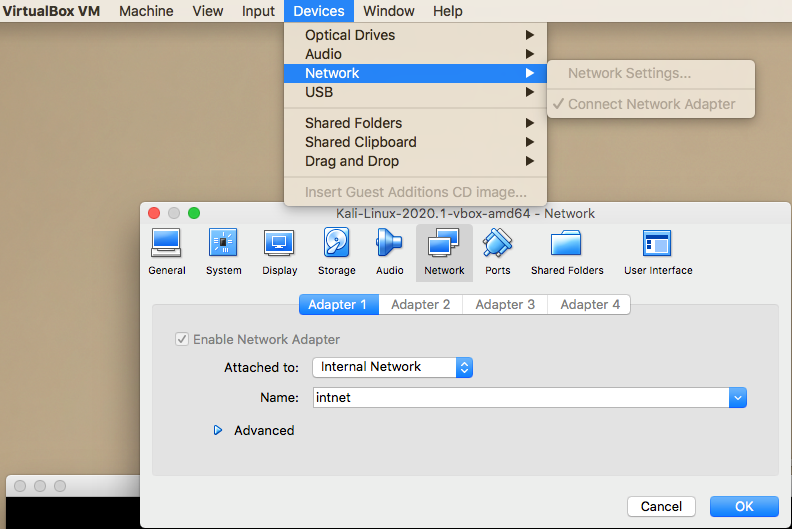
Task: Click the Cancel button
Action: [x=661, y=506]
